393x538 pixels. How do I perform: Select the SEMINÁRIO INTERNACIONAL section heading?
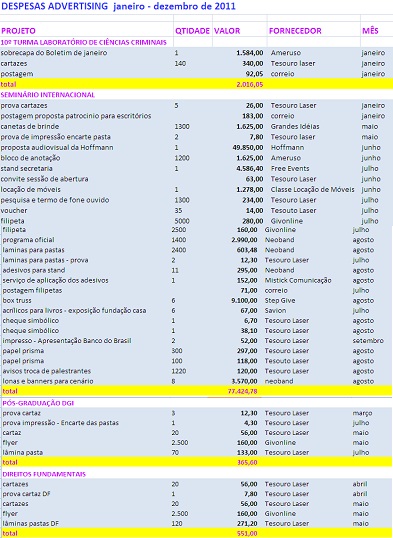tap(48, 95)
